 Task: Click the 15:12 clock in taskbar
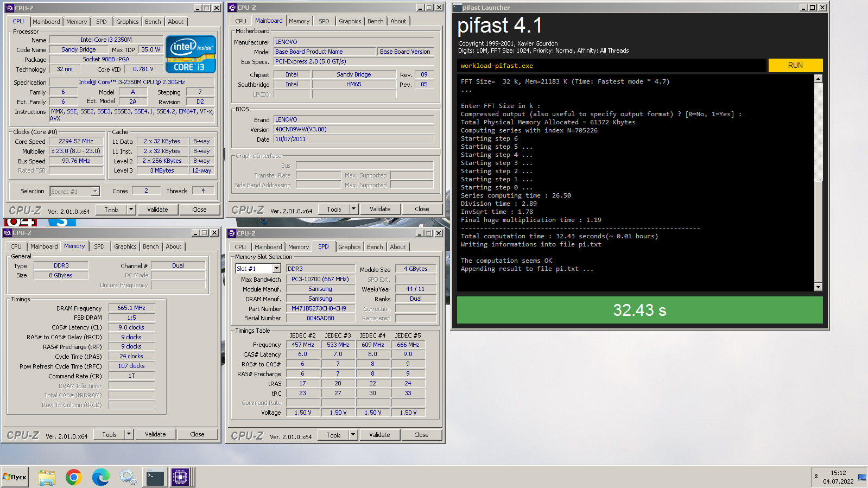[x=838, y=473]
